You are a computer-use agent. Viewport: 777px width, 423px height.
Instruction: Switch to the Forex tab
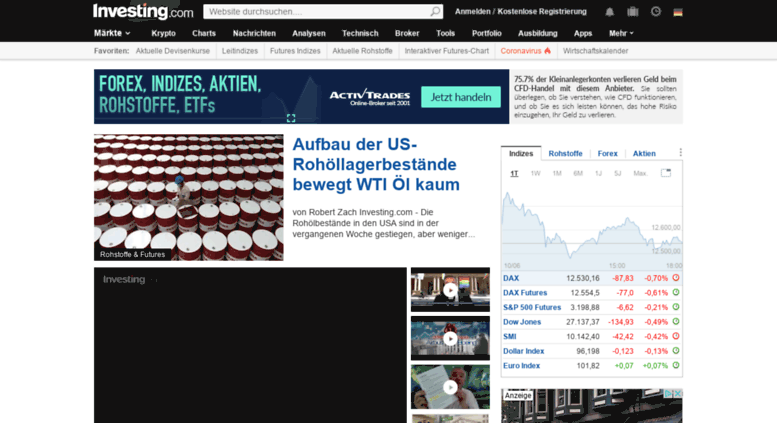[608, 154]
